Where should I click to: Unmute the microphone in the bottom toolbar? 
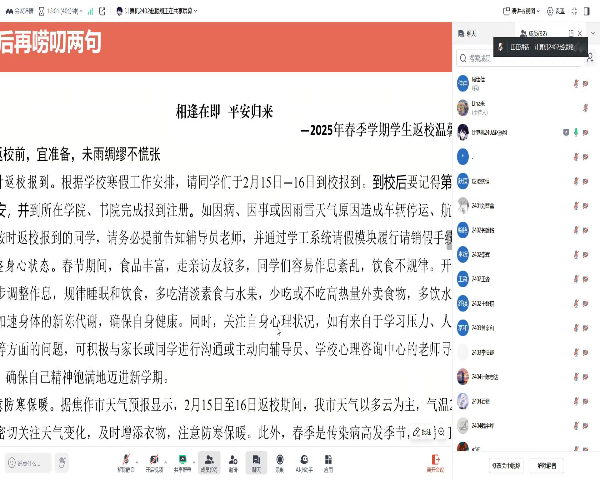click(124, 463)
